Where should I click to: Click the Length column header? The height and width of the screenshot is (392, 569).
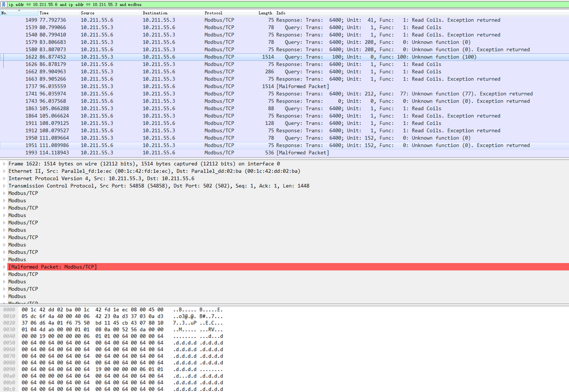coord(265,13)
